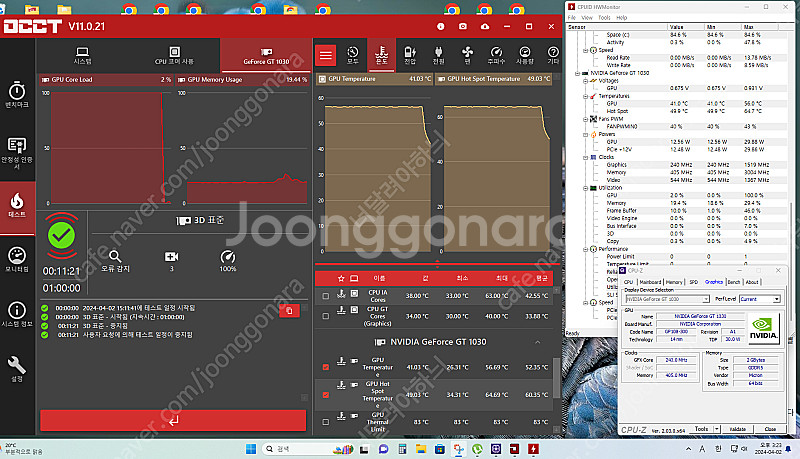Show all sensors with the 모두 icon
Image resolution: width=800 pixels, height=459 pixels.
[353, 55]
